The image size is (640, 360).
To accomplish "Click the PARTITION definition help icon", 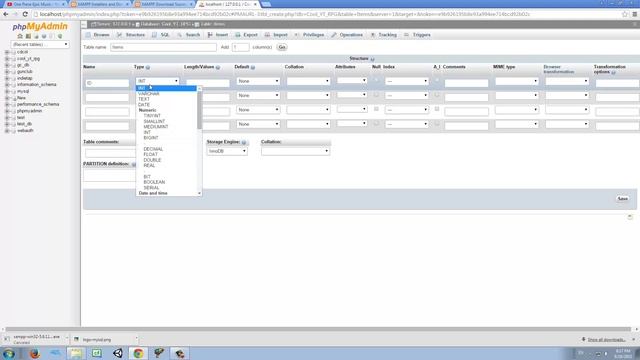I will click(x=133, y=164).
